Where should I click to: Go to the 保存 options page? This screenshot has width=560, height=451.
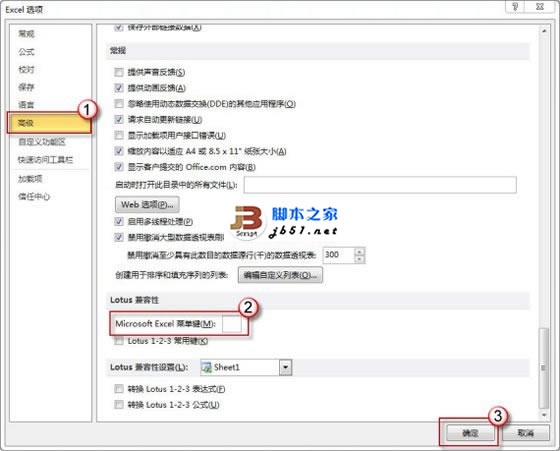click(26, 87)
